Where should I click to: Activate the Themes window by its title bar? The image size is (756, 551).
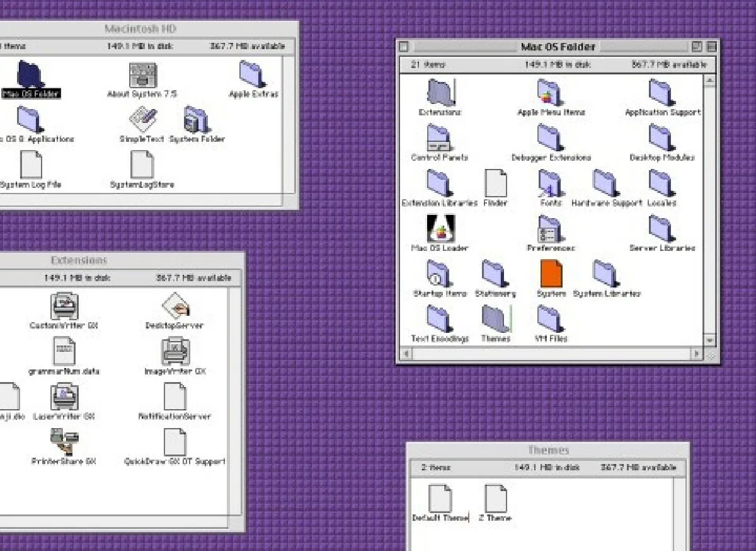pyautogui.click(x=548, y=450)
